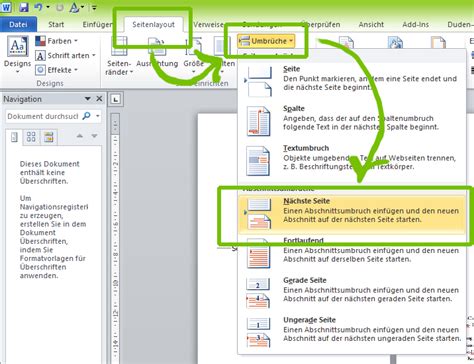Viewport: 474px width, 364px height.
Task: Open the Designs gallery button
Action: point(17,55)
